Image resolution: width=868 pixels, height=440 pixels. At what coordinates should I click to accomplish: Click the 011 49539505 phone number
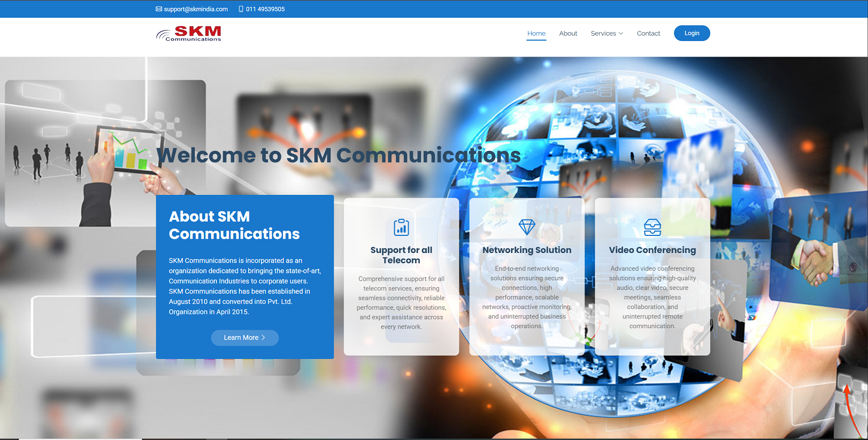(265, 9)
